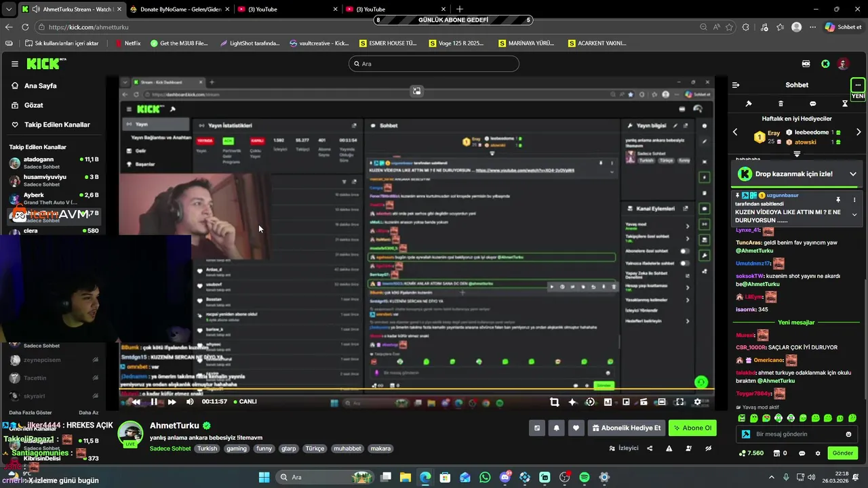Click theater mode icon in player
The width and height of the screenshot is (868, 488).
click(x=662, y=402)
